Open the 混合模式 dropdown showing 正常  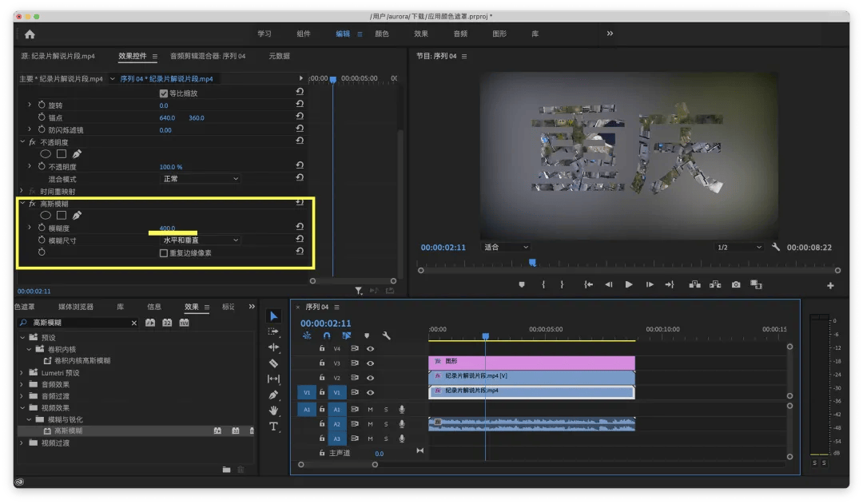(201, 179)
